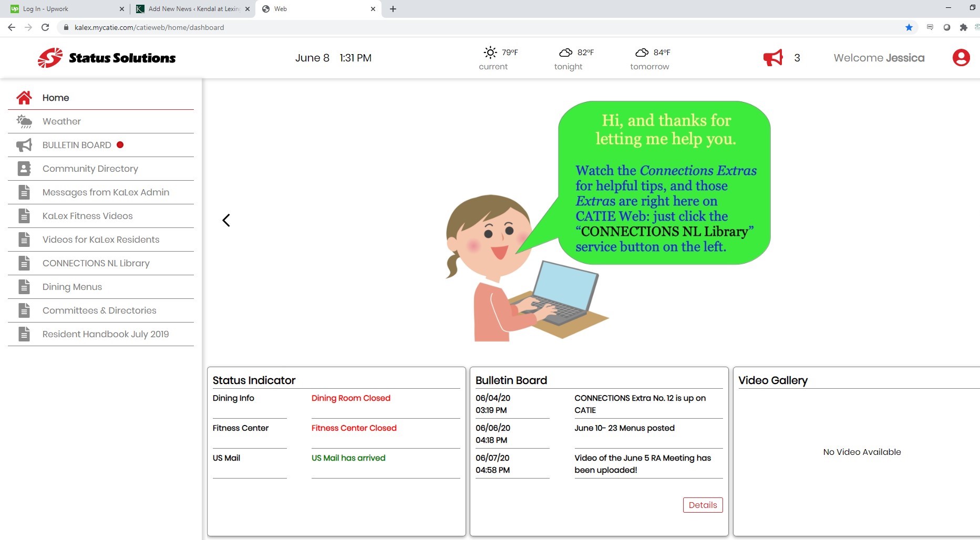This screenshot has height=540, width=980.
Task: Click the bookmark star in address bar
Action: (909, 27)
